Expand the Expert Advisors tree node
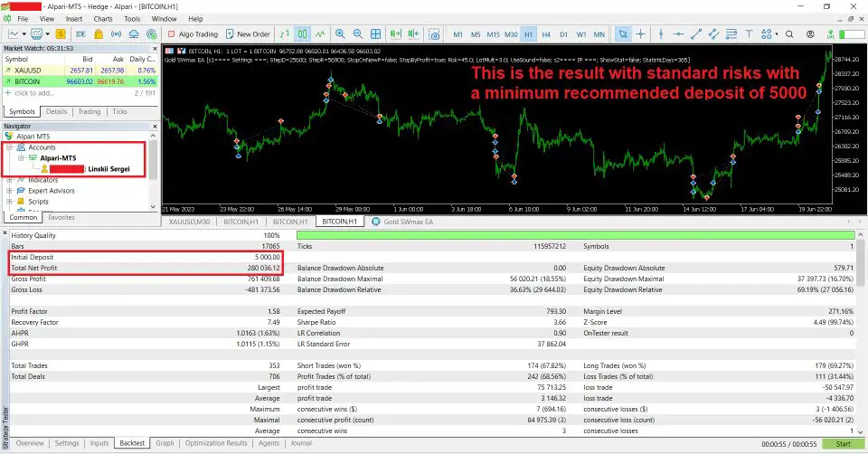 [x=9, y=191]
